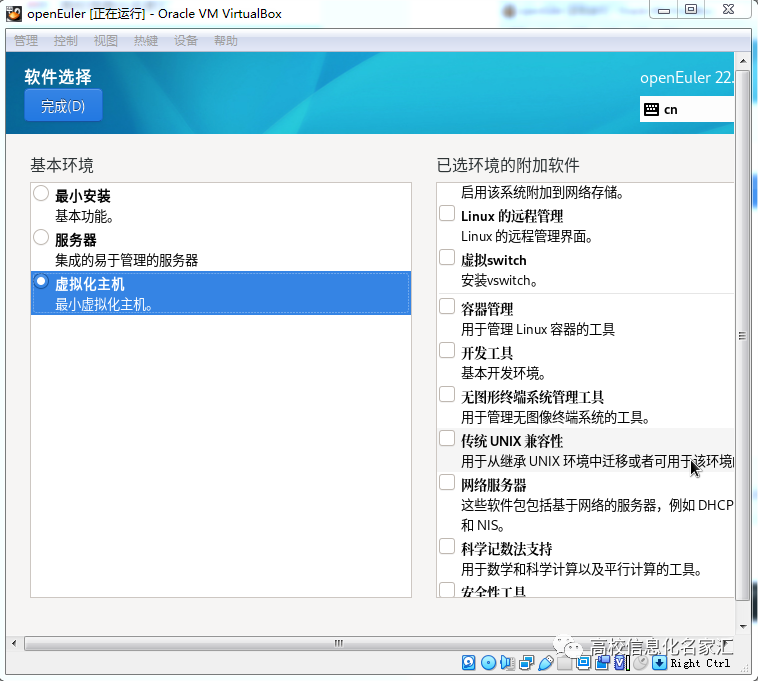Click the VirtualBox window title icon
This screenshot has width=758, height=681.
click(14, 14)
